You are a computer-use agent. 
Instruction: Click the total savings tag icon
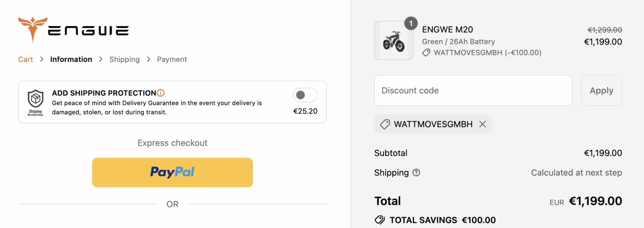(380, 220)
